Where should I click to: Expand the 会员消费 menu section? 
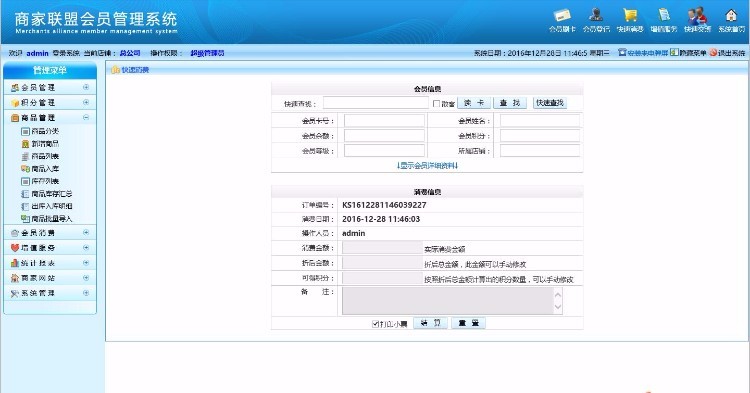pos(86,232)
